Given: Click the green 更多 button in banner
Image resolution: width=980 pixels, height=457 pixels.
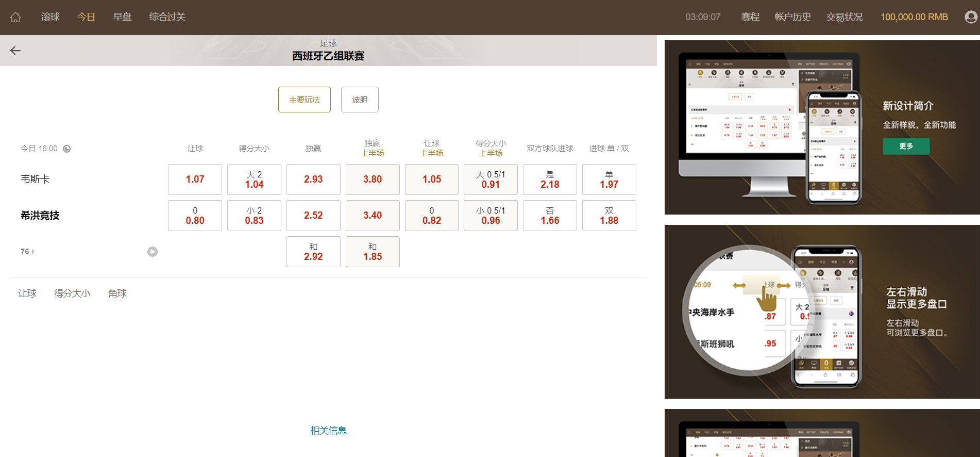Looking at the screenshot, I should click(906, 146).
